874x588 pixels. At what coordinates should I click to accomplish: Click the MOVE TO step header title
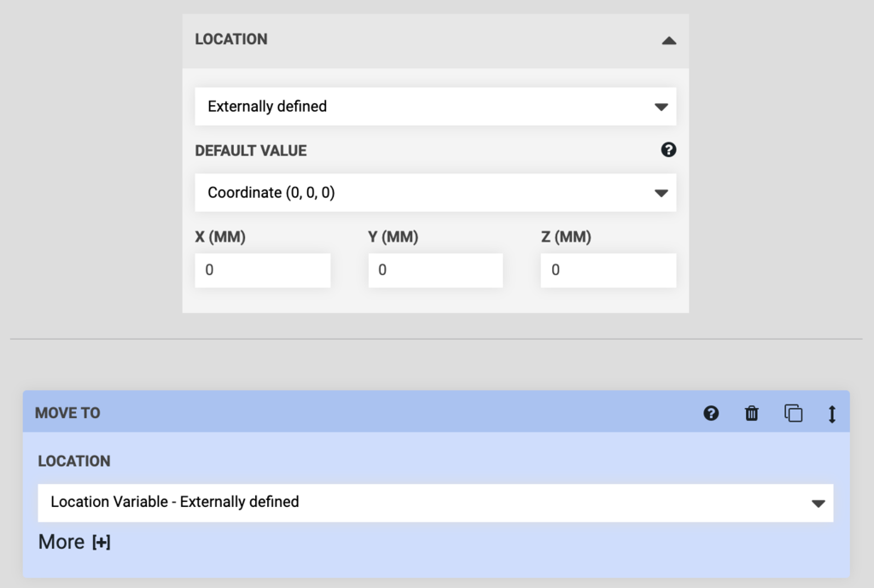click(x=67, y=413)
